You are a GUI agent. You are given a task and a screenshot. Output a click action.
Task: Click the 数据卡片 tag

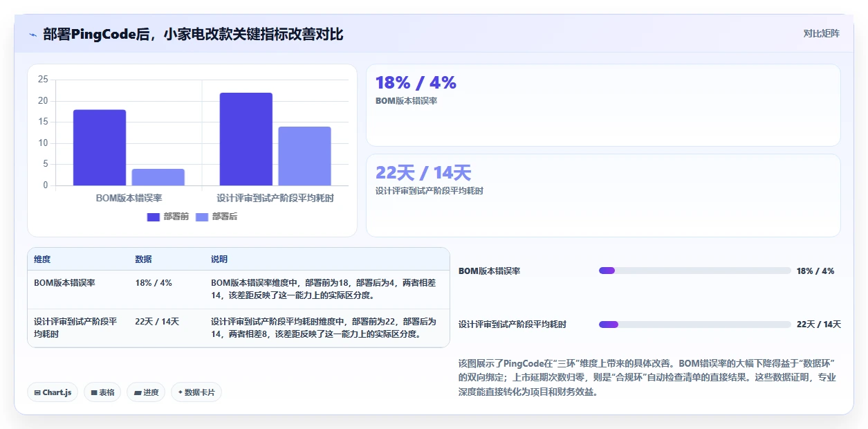click(x=196, y=392)
